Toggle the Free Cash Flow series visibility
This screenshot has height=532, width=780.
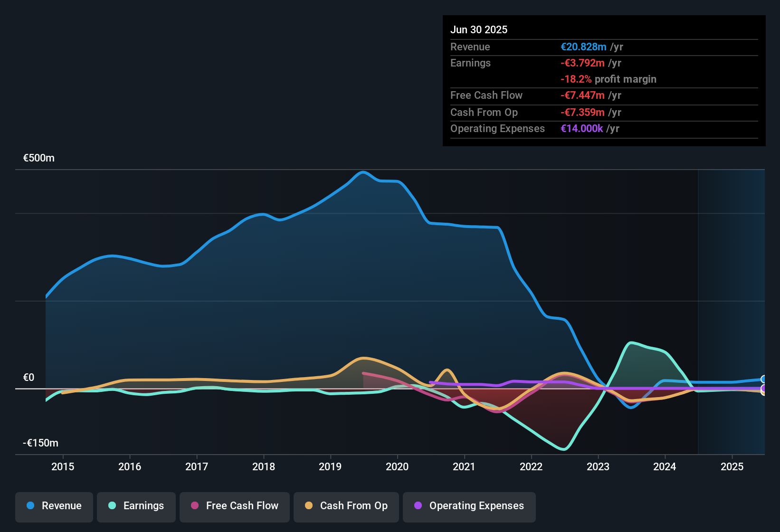[235, 506]
